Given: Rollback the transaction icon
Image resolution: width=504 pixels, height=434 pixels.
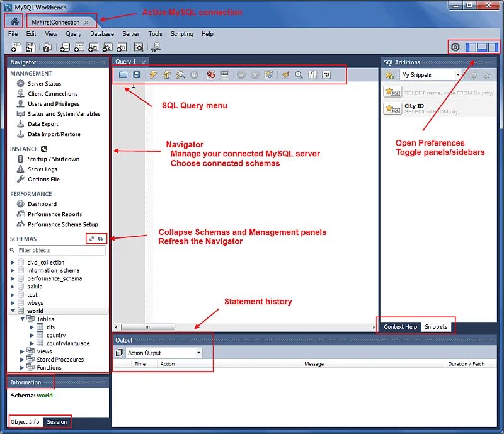Looking at the screenshot, I should [255, 75].
